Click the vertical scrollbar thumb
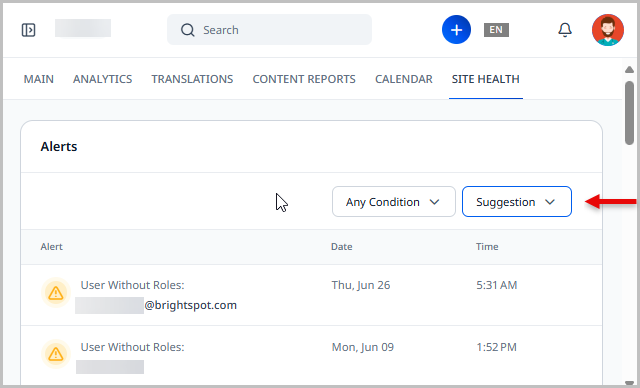 click(629, 113)
